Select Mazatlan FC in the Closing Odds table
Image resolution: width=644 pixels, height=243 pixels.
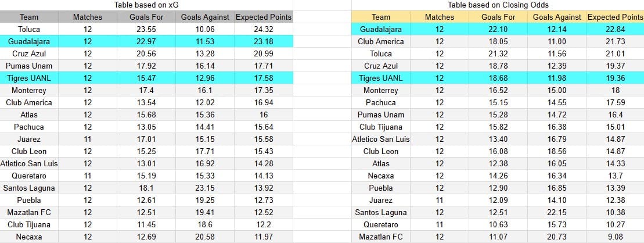pos(381,237)
